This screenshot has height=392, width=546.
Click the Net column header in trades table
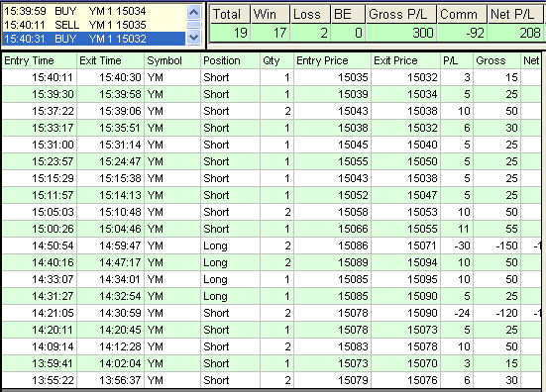pos(531,60)
